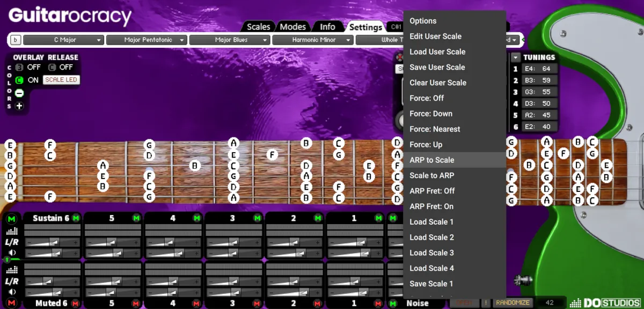Click string 1 tuning E4: 64

(540, 69)
